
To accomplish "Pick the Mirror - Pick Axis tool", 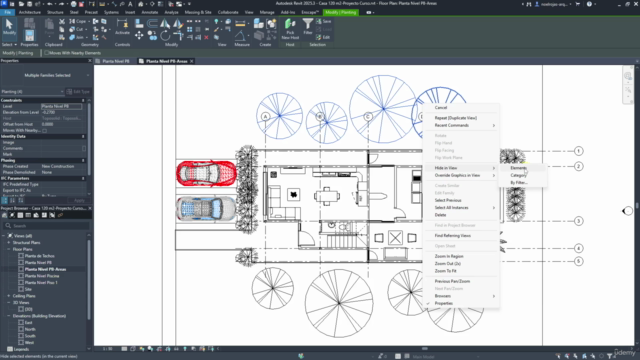I will point(165,24).
